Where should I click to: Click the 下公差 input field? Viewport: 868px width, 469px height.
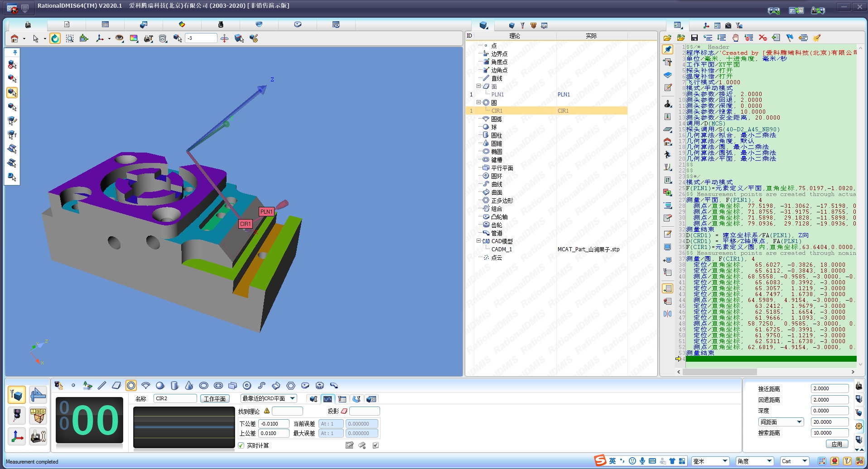[x=274, y=424]
